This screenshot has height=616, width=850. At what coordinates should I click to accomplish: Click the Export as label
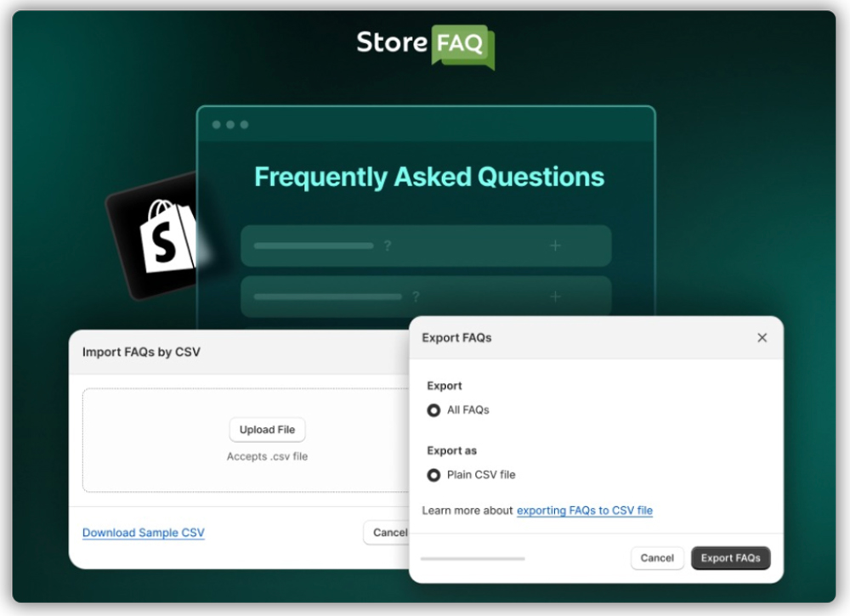click(451, 451)
